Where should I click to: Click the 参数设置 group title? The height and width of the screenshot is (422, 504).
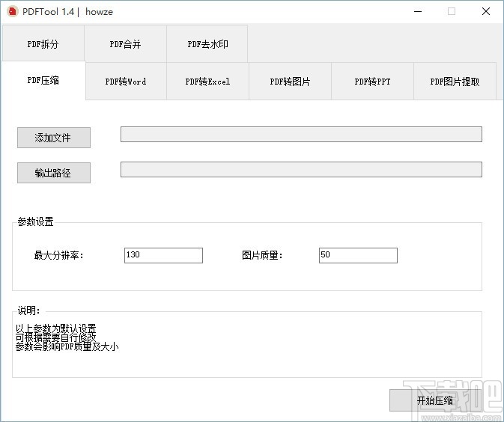point(35,221)
